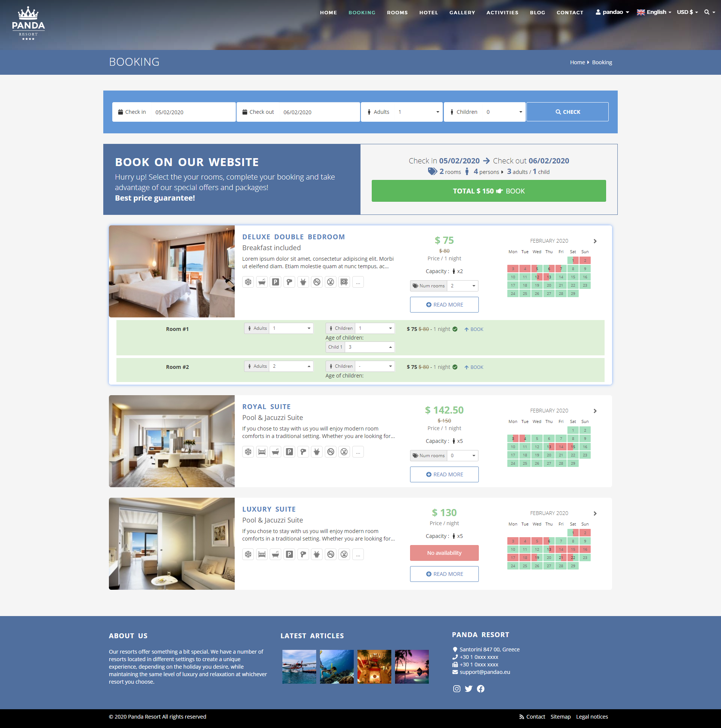Open the header search icon dropdown
The image size is (721, 728).
pyautogui.click(x=710, y=12)
